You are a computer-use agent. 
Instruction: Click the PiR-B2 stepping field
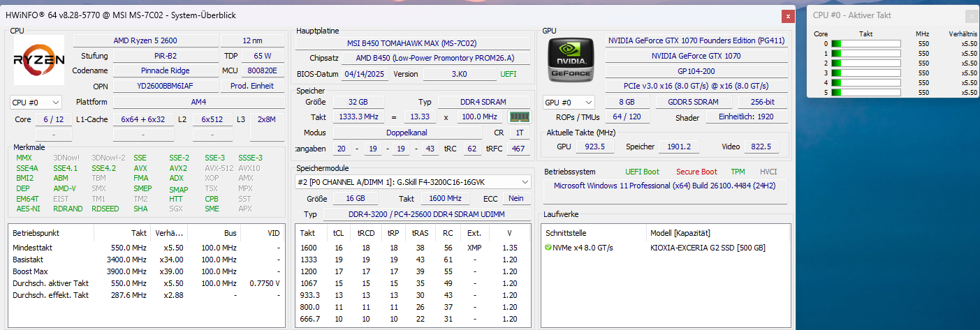tap(166, 56)
